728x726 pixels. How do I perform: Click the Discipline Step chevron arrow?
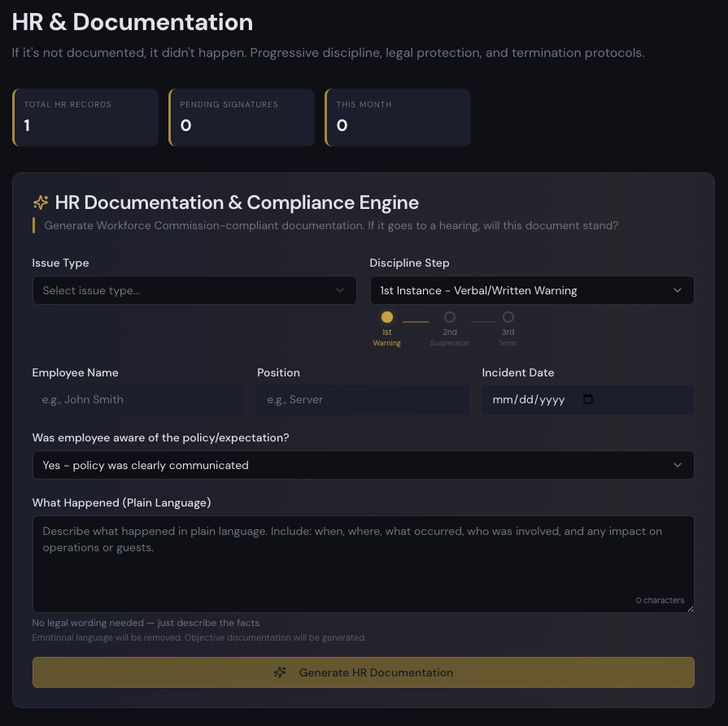click(678, 290)
